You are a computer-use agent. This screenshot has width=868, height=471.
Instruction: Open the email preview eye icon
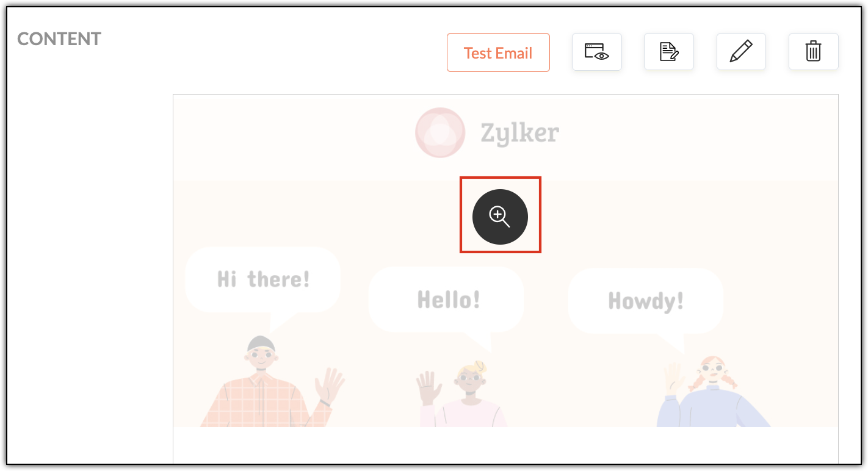(x=596, y=52)
